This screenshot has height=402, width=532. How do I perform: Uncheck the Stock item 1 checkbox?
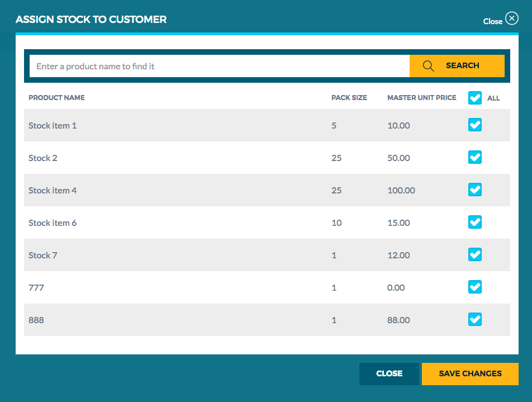474,125
